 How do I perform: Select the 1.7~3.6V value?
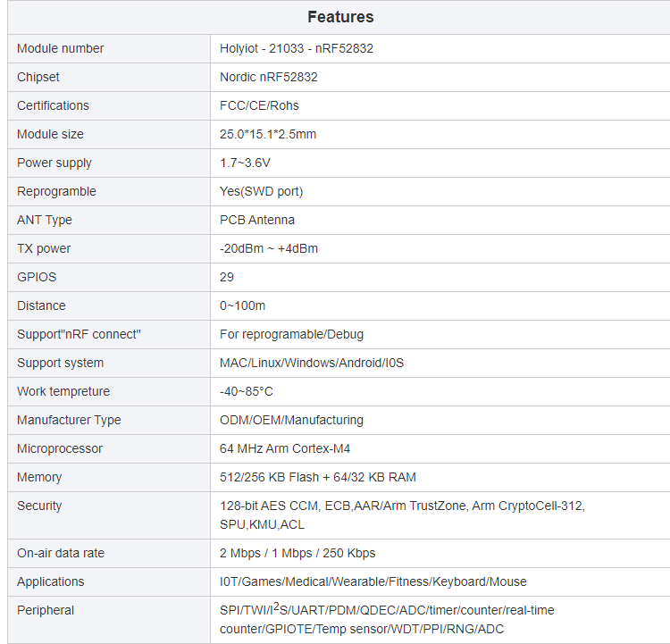point(245,163)
